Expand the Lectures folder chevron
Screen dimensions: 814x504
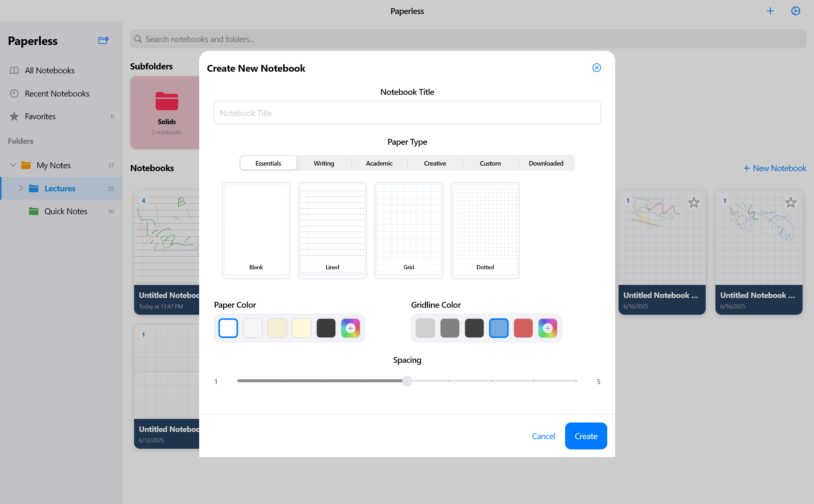(21, 188)
